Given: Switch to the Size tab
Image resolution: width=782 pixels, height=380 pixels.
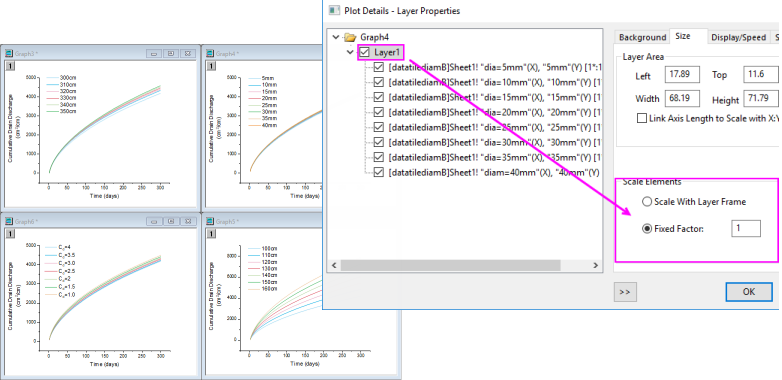Looking at the screenshot, I should [683, 36].
